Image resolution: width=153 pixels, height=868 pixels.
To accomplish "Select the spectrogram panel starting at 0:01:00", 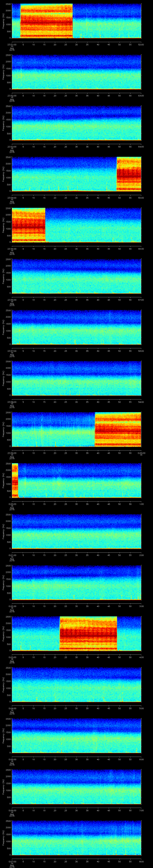I will (x=76, y=531).
